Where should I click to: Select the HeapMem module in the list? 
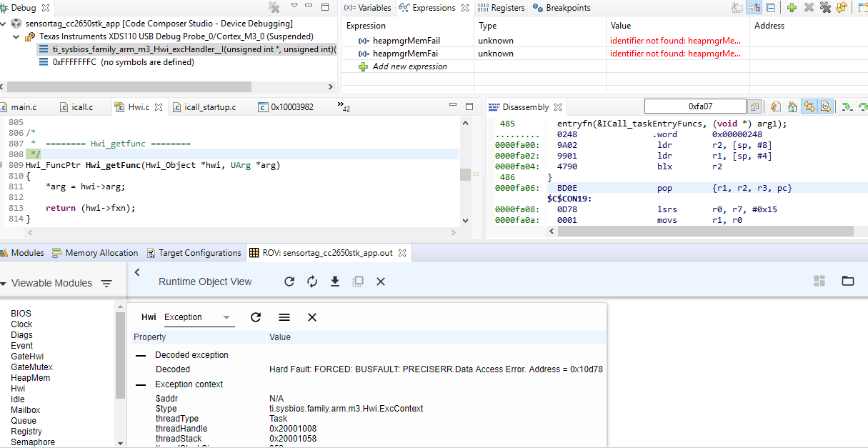point(30,378)
